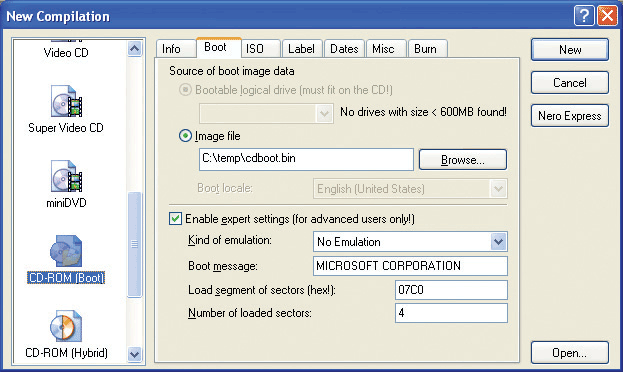
Task: Choose the Bootable logical drive radio button
Action: [185, 90]
